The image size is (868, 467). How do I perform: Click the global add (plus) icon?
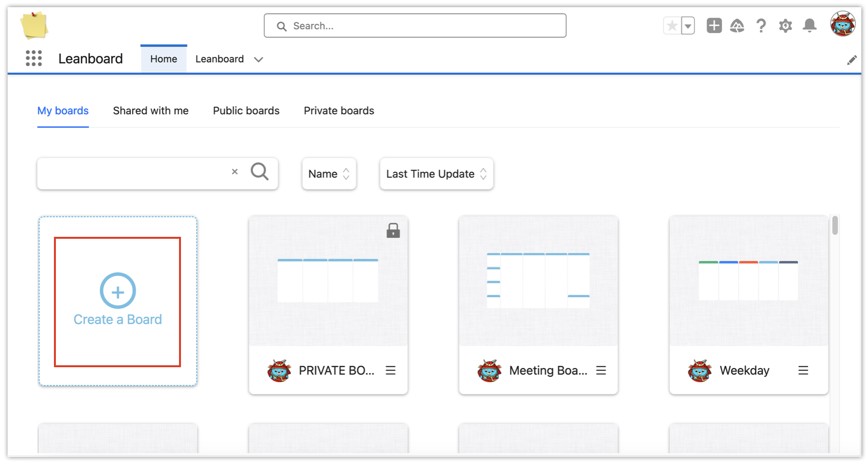[714, 26]
